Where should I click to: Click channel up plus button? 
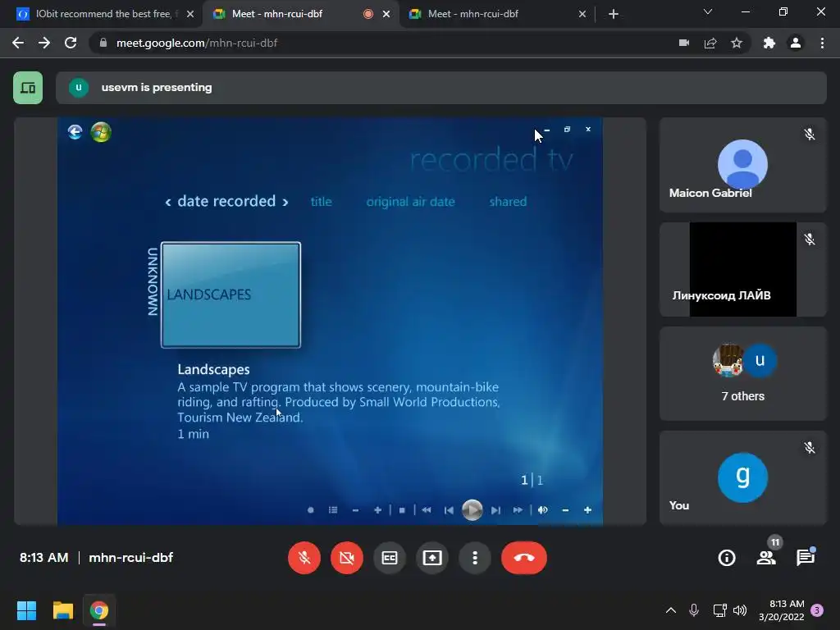click(377, 510)
